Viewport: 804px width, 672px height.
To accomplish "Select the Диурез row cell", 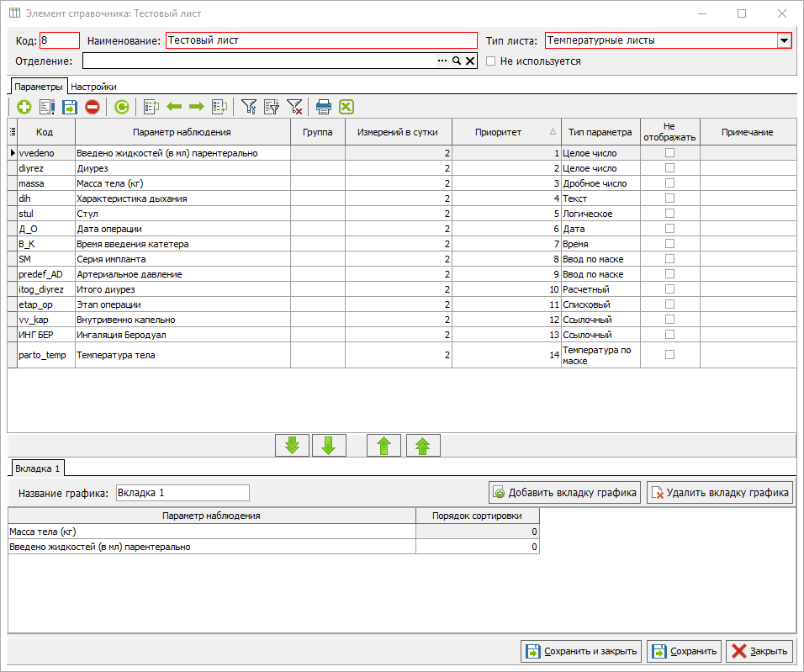I will click(182, 168).
